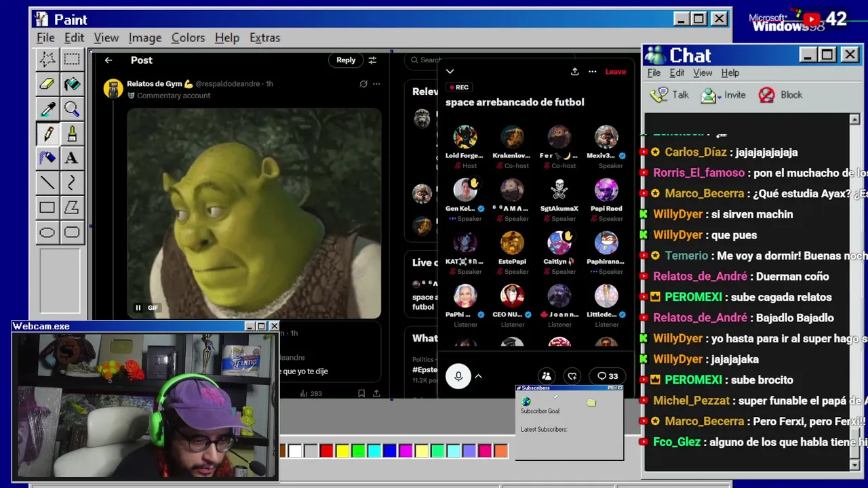
Task: Select the Pencil tool in Paint
Action: click(47, 134)
